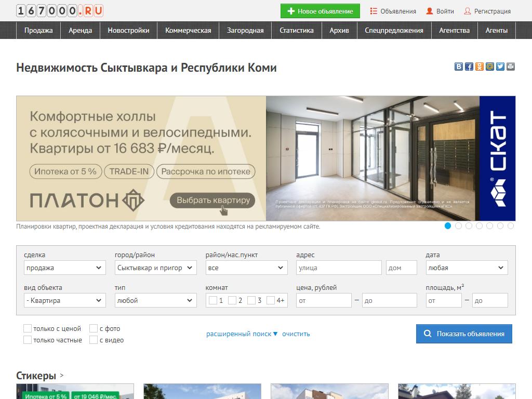This screenshot has width=532, height=399.
Task: Tick the 4+ rooms checkbox
Action: [271, 300]
